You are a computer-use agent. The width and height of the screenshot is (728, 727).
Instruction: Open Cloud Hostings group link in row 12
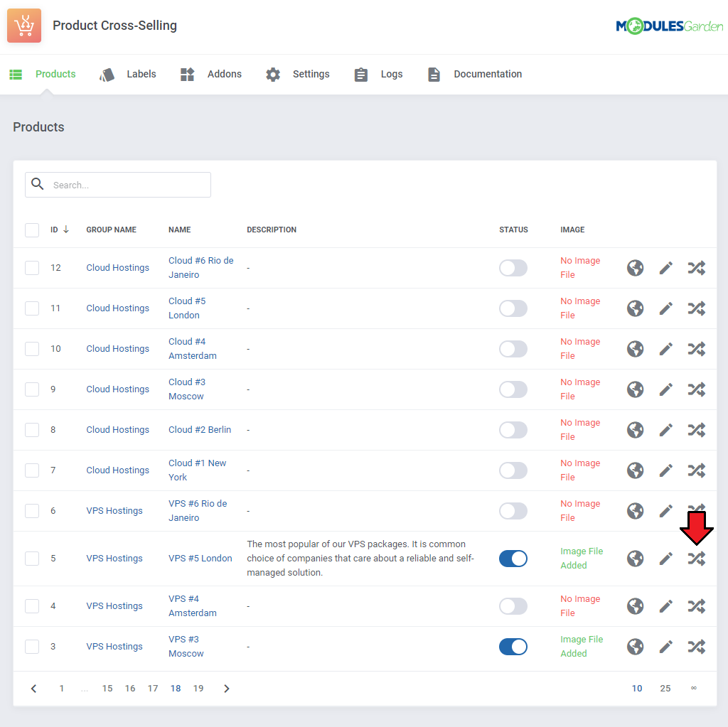(x=117, y=268)
